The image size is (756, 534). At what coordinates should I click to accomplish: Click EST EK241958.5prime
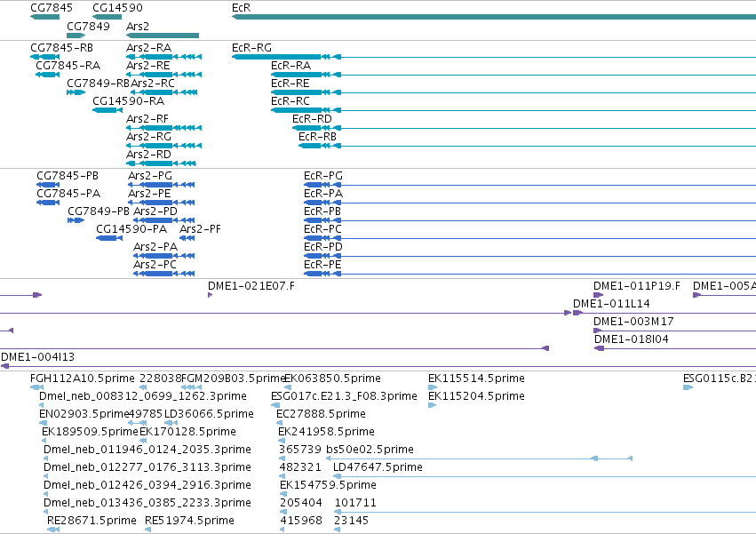[326, 432]
